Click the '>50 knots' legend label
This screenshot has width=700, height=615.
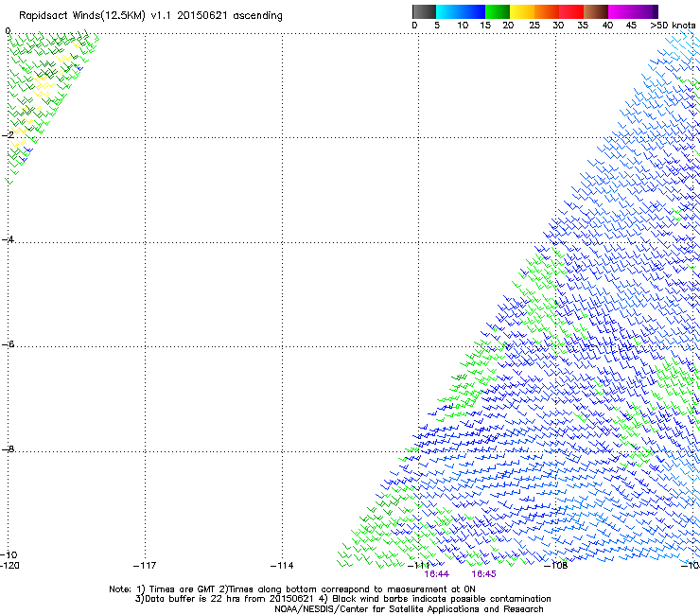coord(673,26)
